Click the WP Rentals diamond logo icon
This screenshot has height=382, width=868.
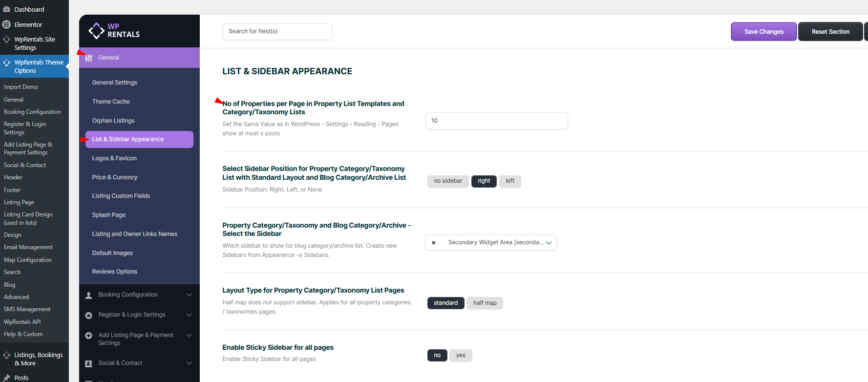click(x=96, y=31)
